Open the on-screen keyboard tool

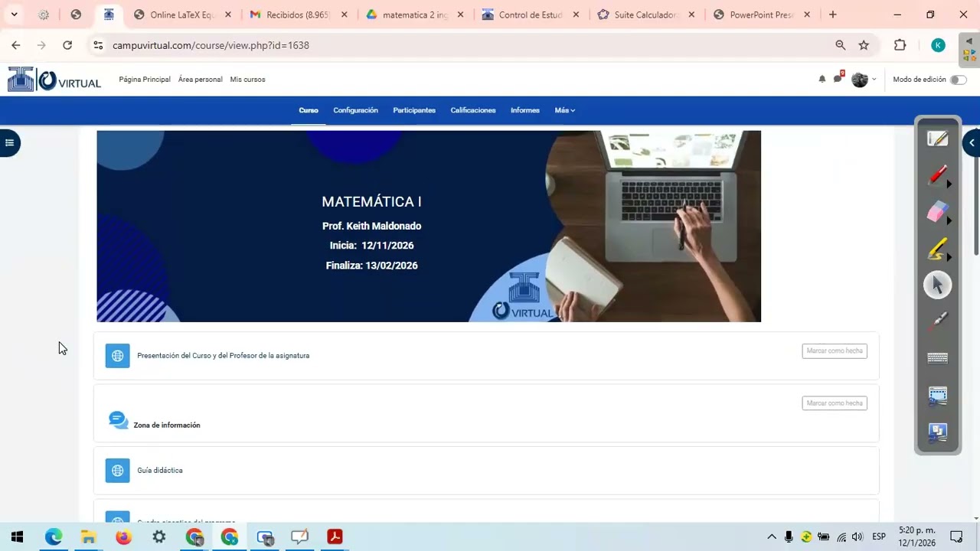tap(938, 358)
